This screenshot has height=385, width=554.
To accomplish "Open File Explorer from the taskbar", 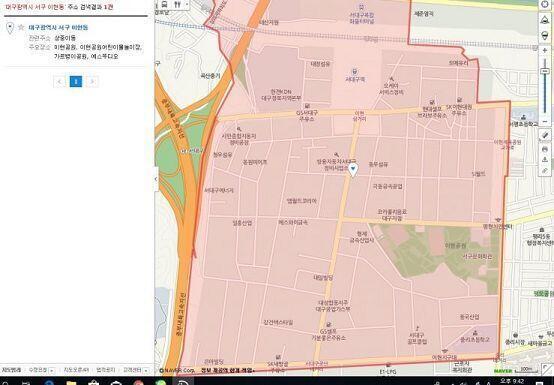I will 71,383.
